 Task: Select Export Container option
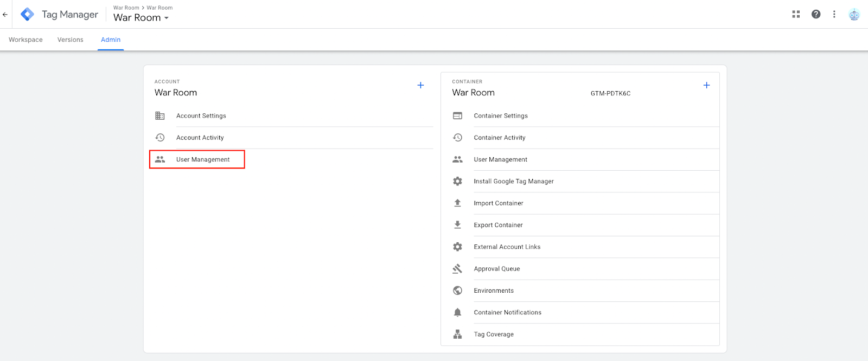point(498,225)
